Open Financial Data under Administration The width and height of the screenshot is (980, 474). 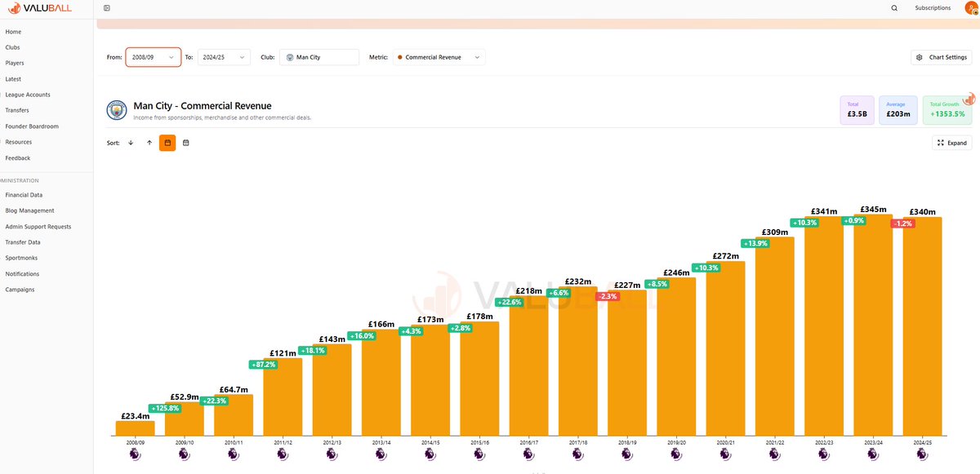coord(24,195)
